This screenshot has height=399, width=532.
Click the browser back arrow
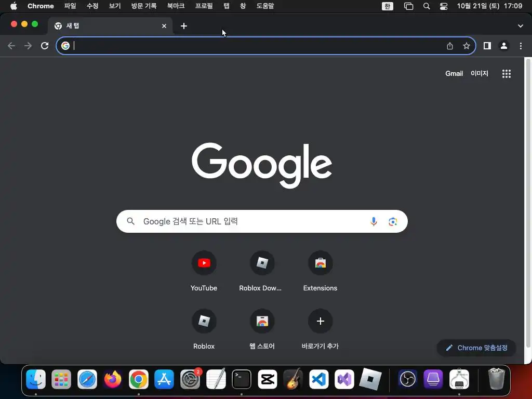tap(11, 46)
